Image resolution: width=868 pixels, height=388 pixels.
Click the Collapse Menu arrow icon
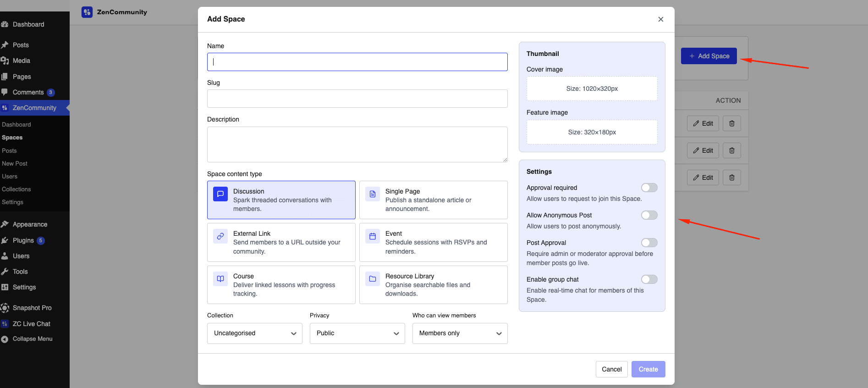click(x=5, y=339)
